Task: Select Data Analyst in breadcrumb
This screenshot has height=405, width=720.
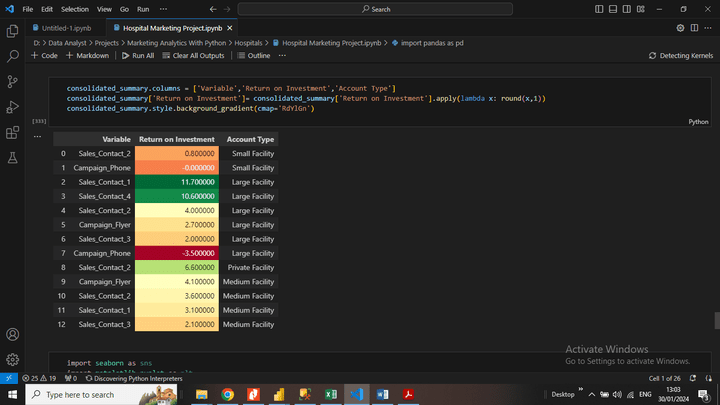Action: tap(68, 43)
